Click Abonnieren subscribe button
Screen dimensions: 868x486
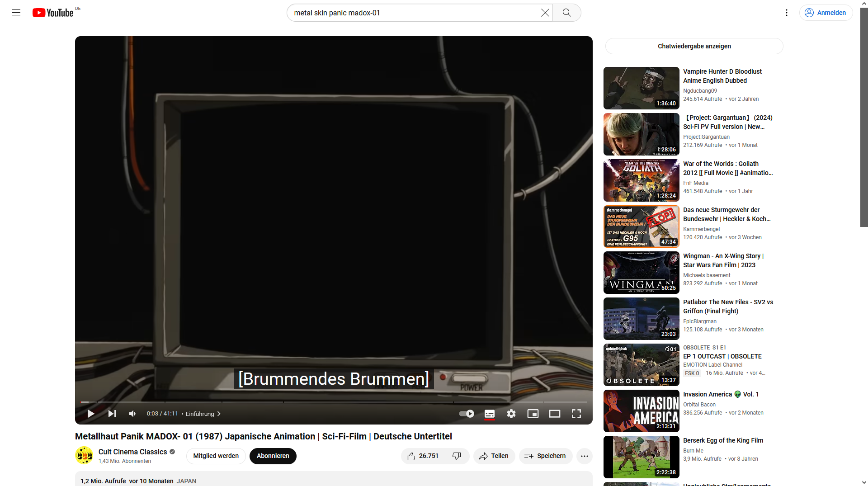tap(273, 456)
